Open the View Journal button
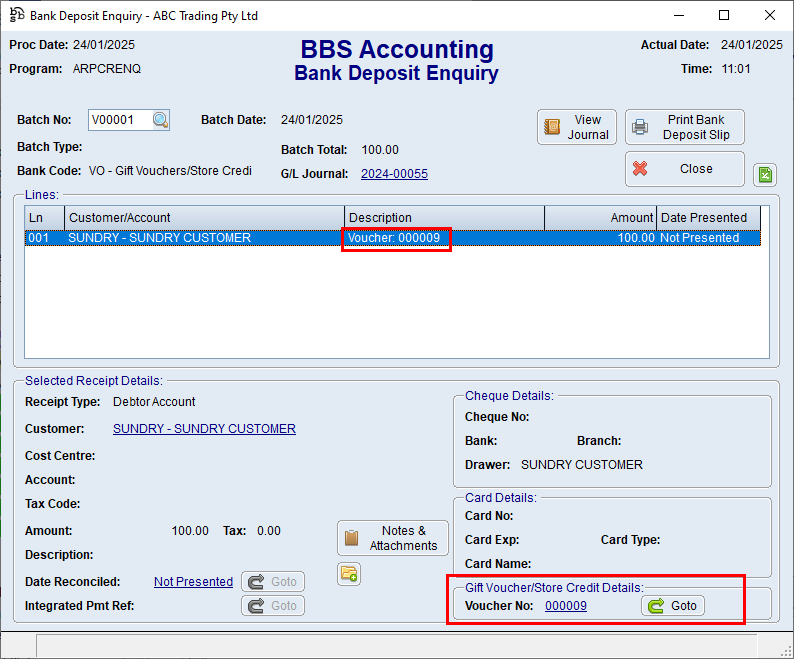The image size is (794, 659). [x=576, y=127]
